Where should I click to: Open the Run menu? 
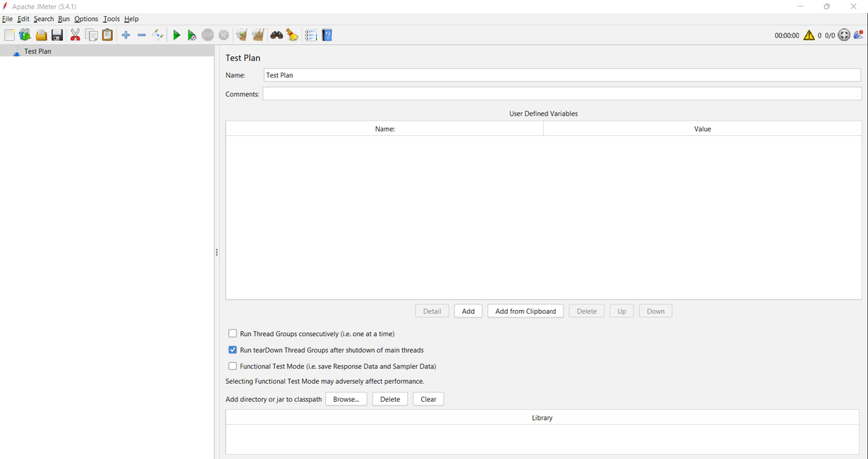[x=64, y=19]
